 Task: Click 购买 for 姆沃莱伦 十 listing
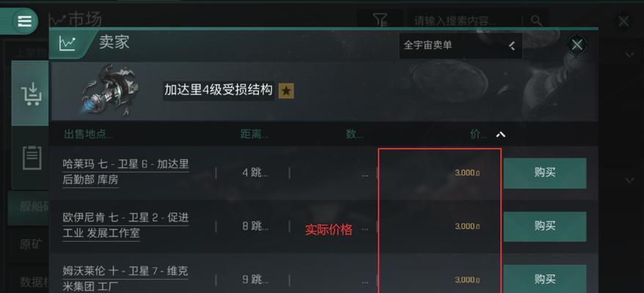pyautogui.click(x=544, y=279)
